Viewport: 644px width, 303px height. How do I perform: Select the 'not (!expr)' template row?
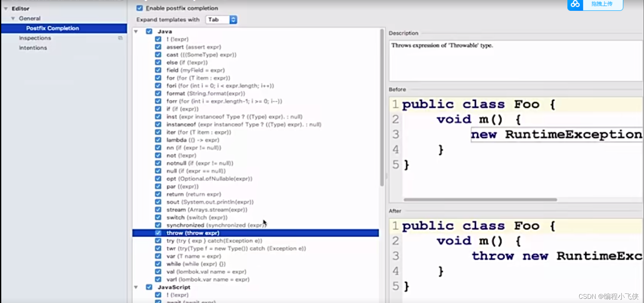coord(256,156)
